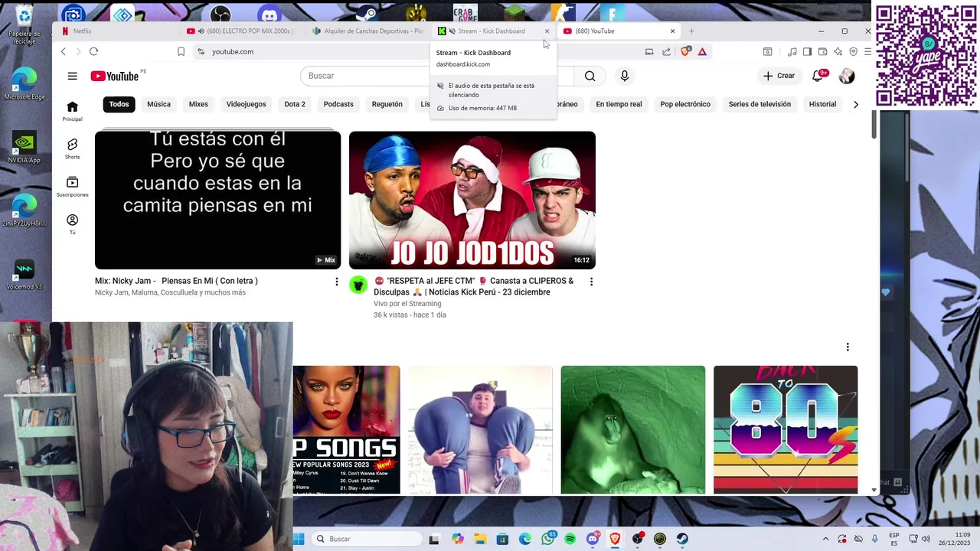980x551 pixels.
Task: Open Leo AI sparkle icon
Action: tap(838, 51)
